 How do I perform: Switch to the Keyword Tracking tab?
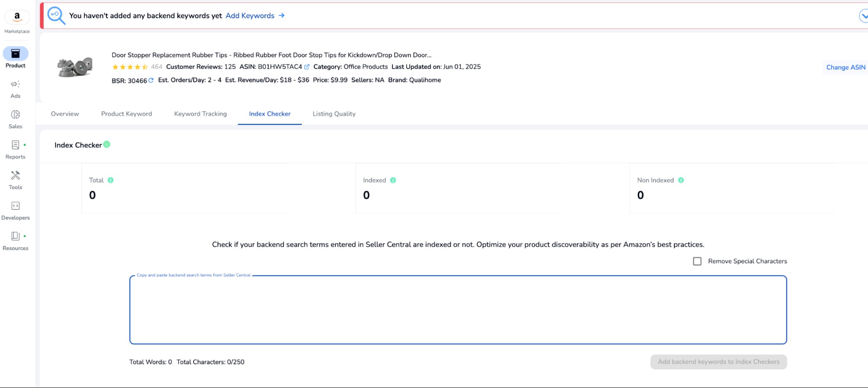(200, 114)
